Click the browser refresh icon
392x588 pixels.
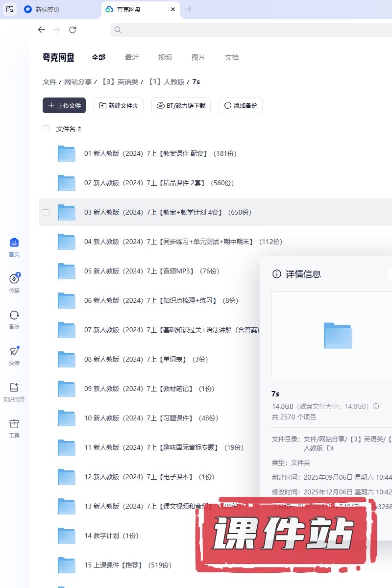73,30
